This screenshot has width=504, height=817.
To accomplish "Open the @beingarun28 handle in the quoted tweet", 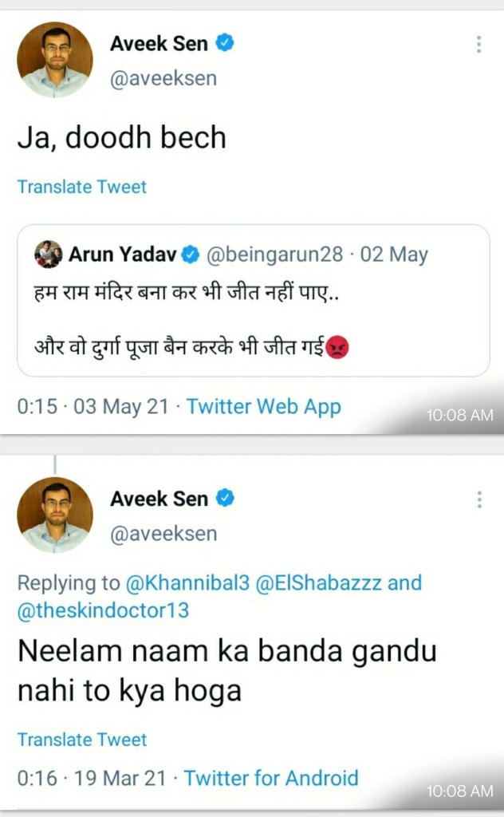I will pos(275,255).
